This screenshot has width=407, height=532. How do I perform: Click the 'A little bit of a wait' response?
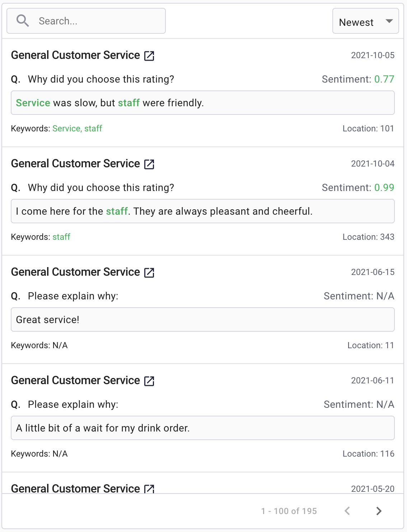(x=203, y=428)
